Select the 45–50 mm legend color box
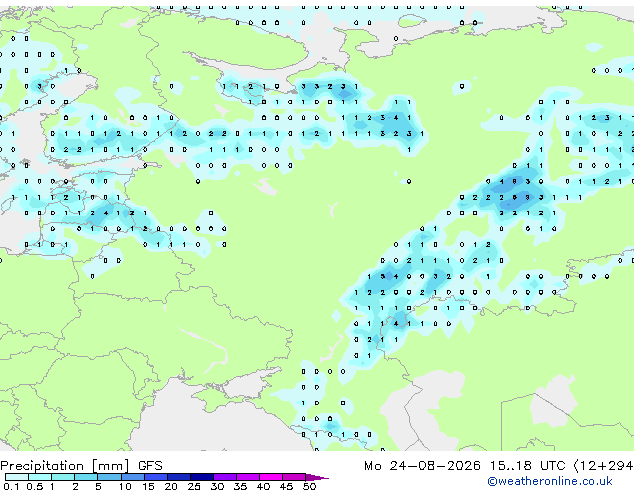Screen dimensions: 634x490 [294, 477]
